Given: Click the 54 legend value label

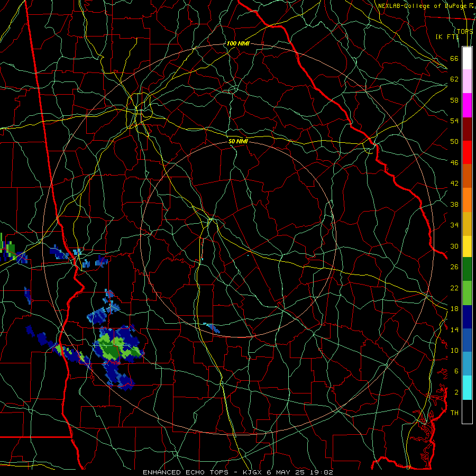Looking at the screenshot, I should 454,121.
